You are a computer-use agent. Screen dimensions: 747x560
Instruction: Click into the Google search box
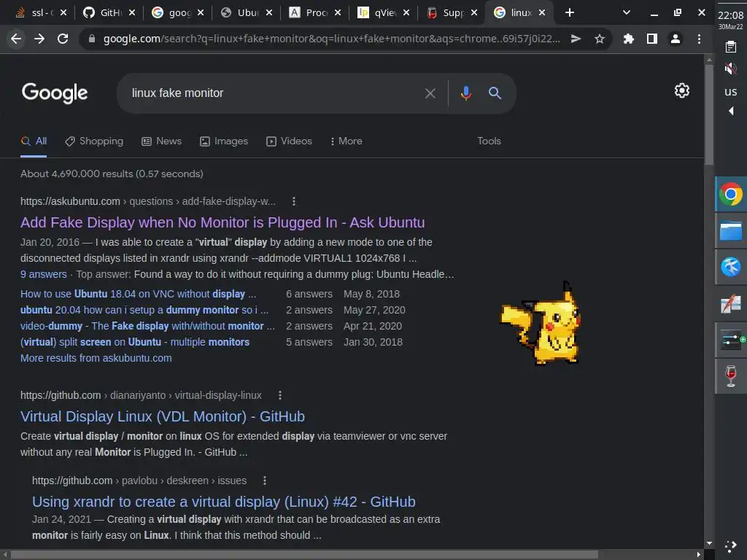click(x=274, y=93)
